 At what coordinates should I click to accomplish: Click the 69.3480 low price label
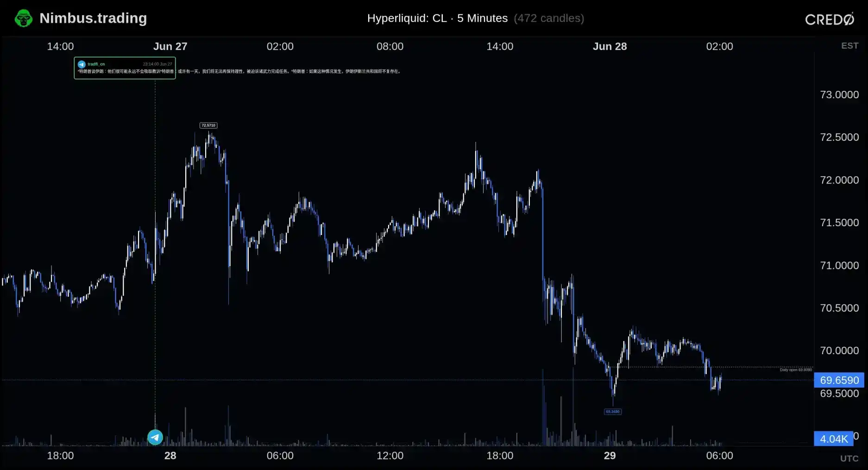click(613, 412)
